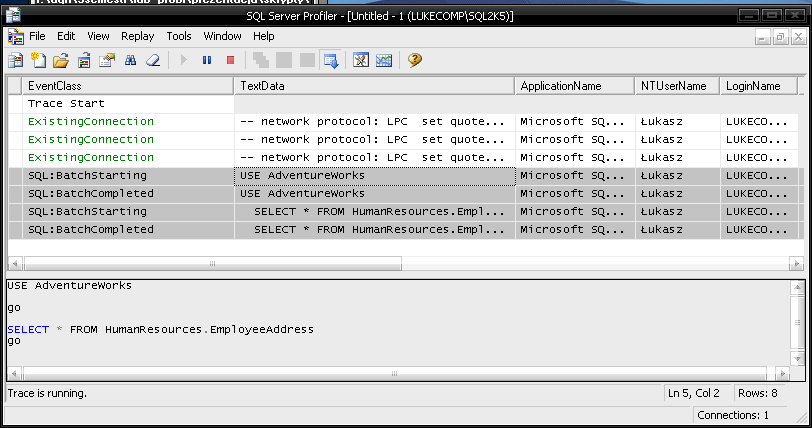Image resolution: width=812 pixels, height=428 pixels.
Task: Launch SQL Server Management Studio icon
Action: (360, 60)
